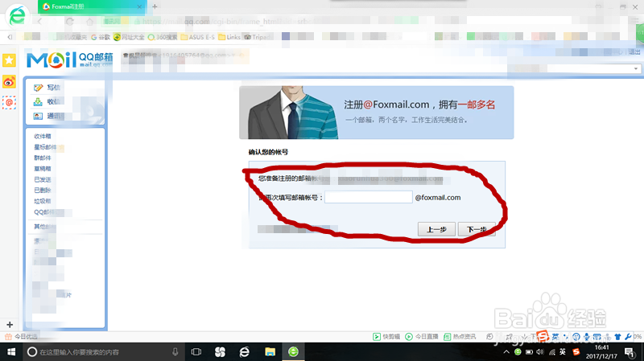
Task: Open the 群邮件 group mail folder
Action: pyautogui.click(x=43, y=158)
